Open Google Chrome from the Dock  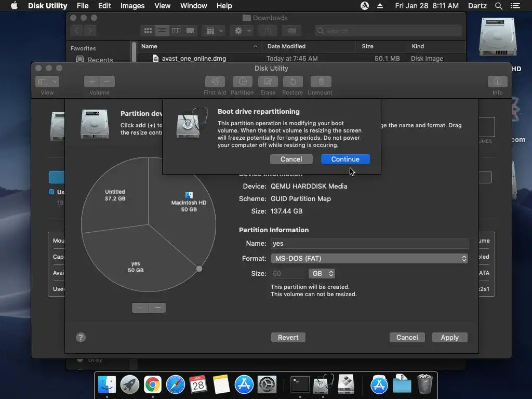pos(153,384)
